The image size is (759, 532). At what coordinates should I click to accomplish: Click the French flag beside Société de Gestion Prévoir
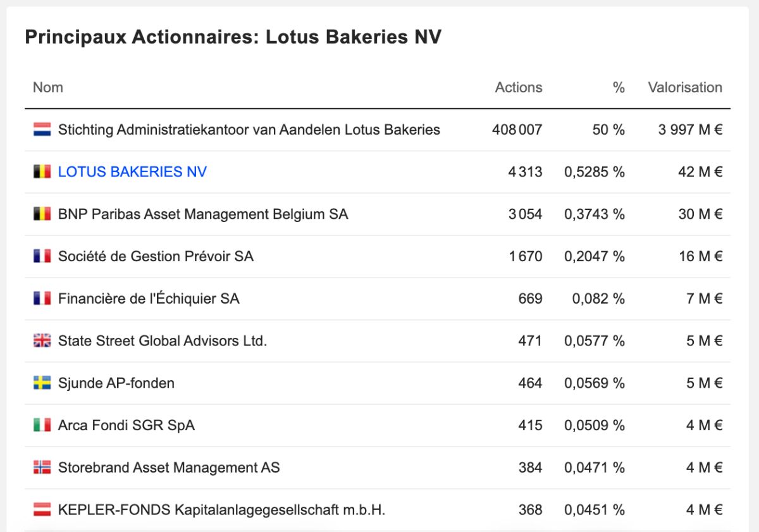point(42,256)
